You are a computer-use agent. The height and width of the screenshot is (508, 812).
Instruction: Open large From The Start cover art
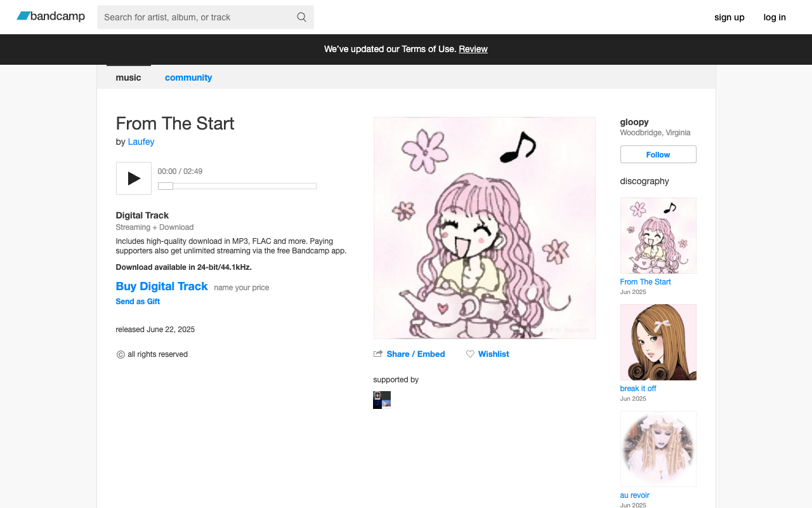point(485,228)
